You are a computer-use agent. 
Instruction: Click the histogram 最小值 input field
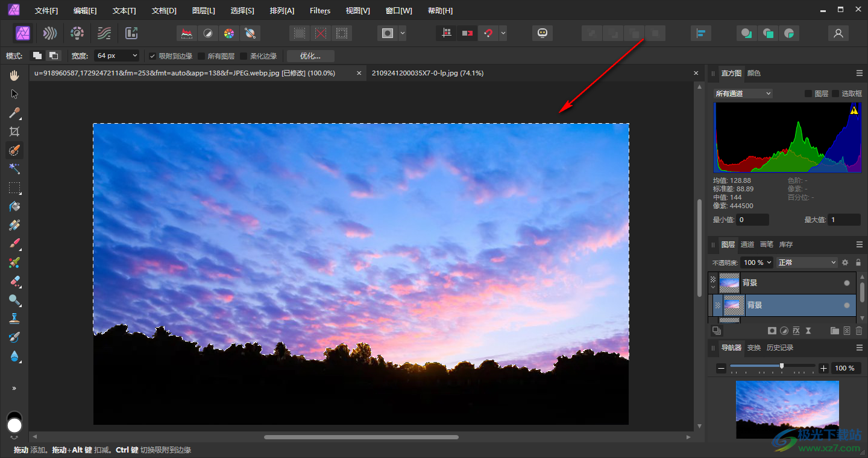[753, 220]
